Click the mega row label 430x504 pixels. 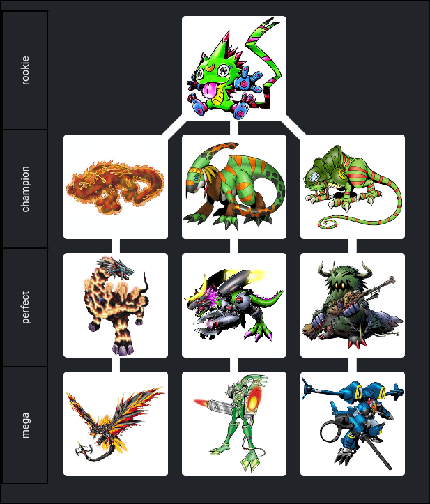25,425
